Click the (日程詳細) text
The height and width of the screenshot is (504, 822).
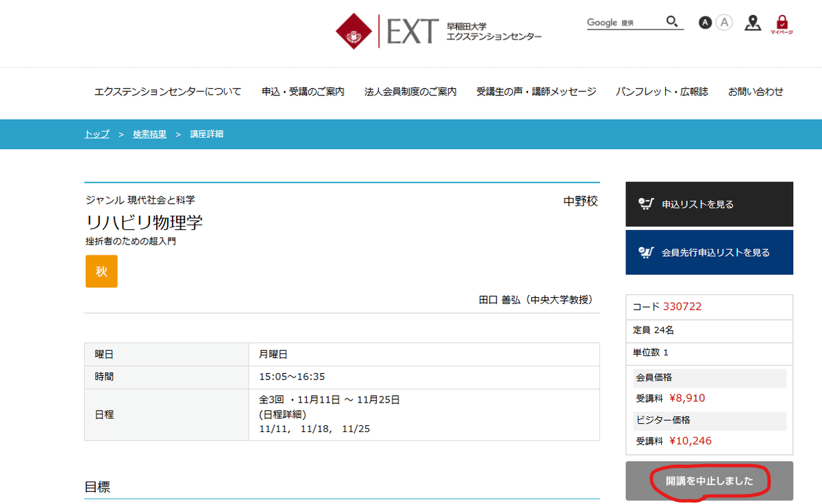coord(282,414)
